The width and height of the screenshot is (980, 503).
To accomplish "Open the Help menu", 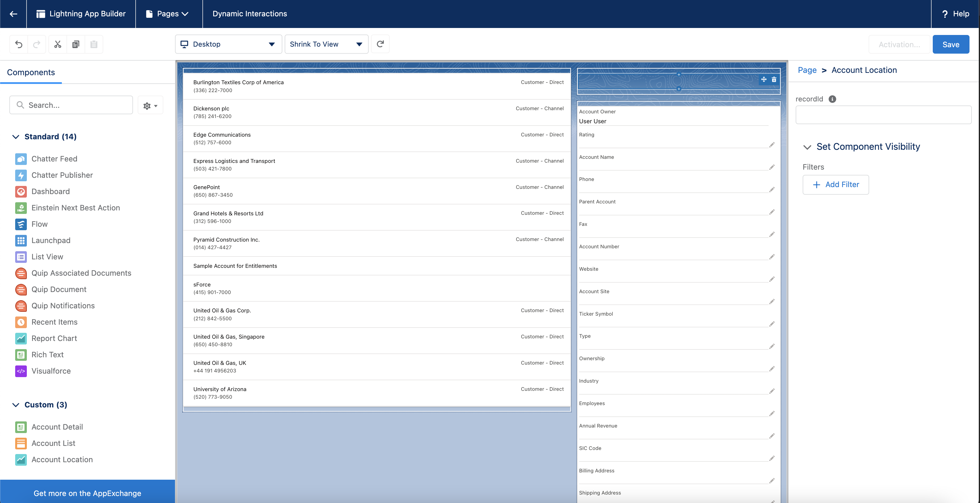I will pyautogui.click(x=955, y=14).
